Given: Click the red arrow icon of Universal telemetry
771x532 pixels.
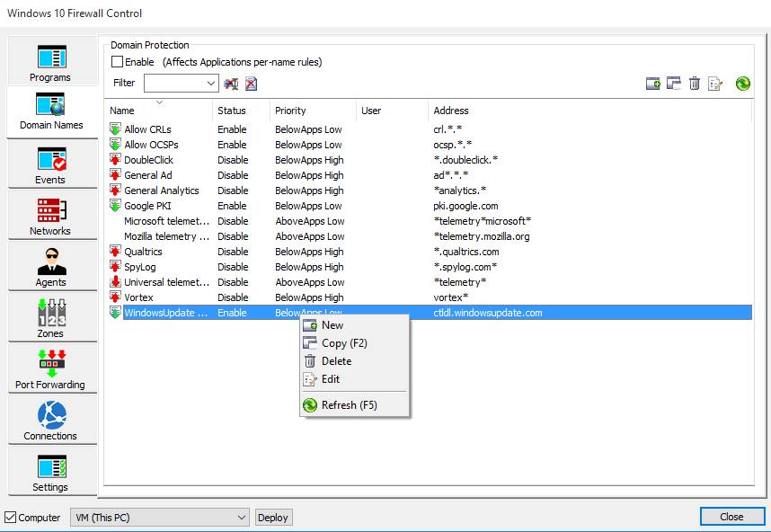Looking at the screenshot, I should point(115,282).
